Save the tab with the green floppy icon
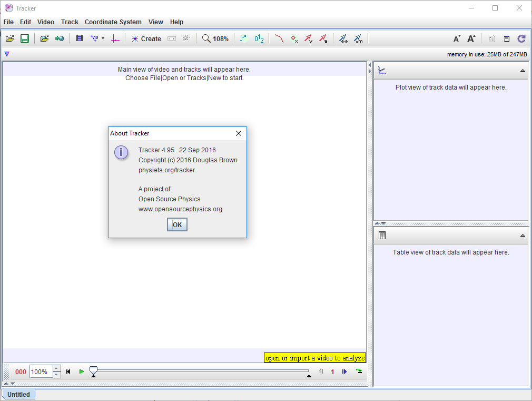532x401 pixels. [x=25, y=38]
